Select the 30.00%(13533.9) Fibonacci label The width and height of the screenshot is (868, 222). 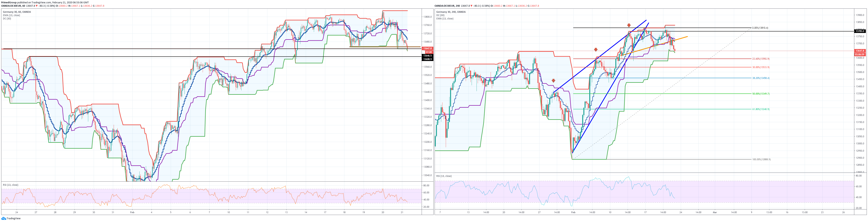point(761,67)
